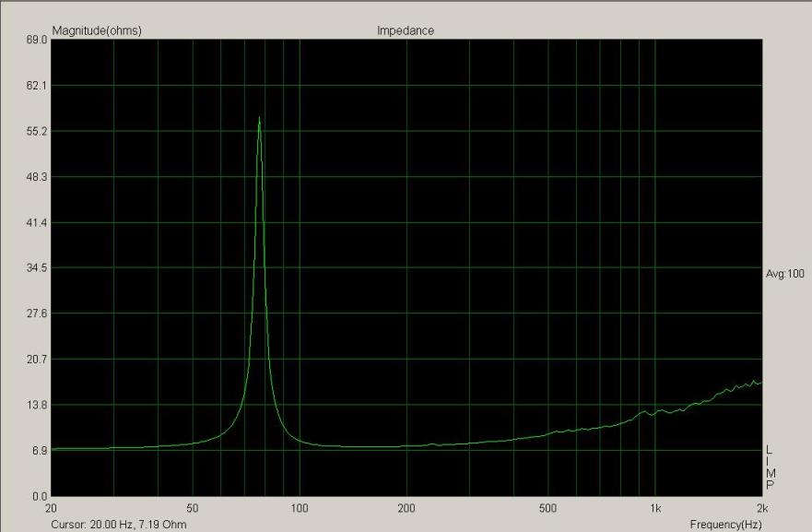Click the 55.2 value on magnitude axis
812x532 pixels.
[36, 132]
